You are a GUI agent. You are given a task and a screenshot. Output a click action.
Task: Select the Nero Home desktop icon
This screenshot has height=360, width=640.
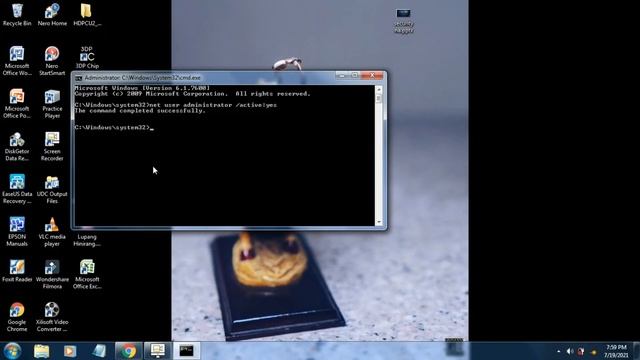point(52,15)
